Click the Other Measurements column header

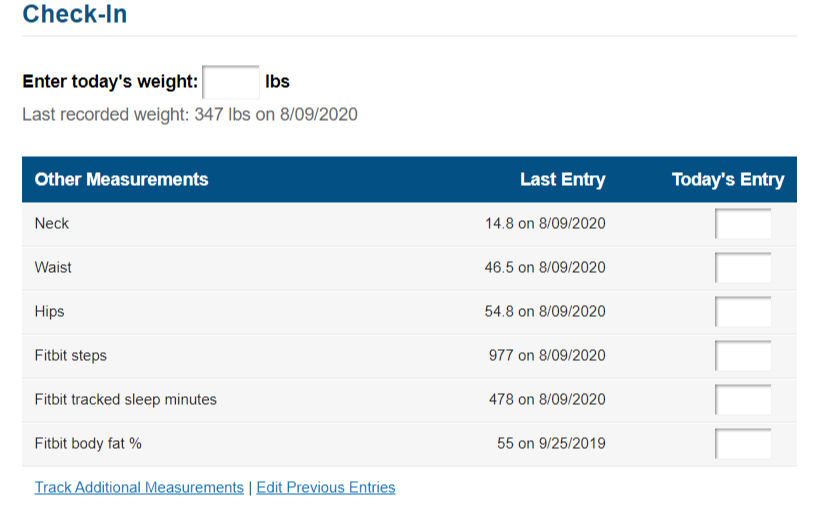coord(122,179)
